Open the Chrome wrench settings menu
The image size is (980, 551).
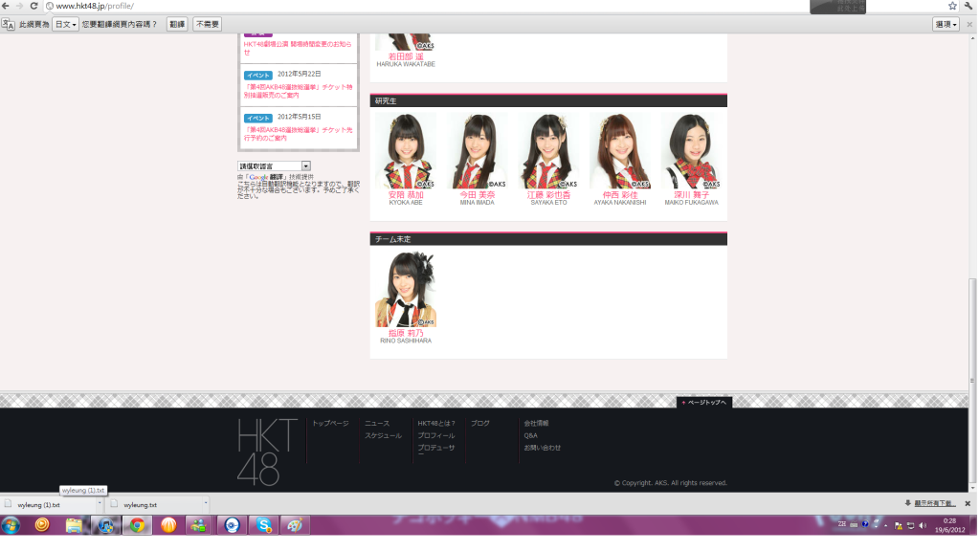pos(968,6)
